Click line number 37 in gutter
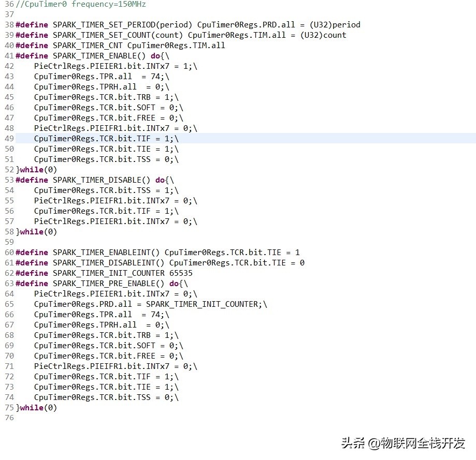This screenshot has width=476, height=460. [x=9, y=14]
